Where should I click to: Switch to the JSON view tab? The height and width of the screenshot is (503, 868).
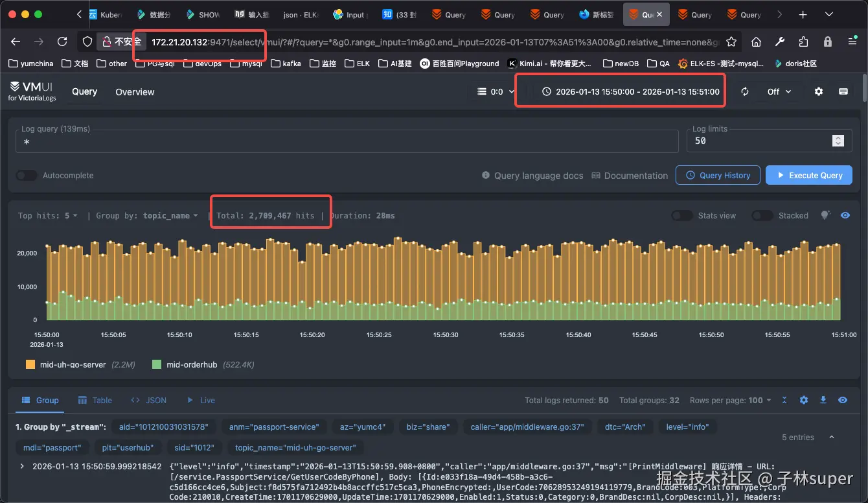[148, 400]
